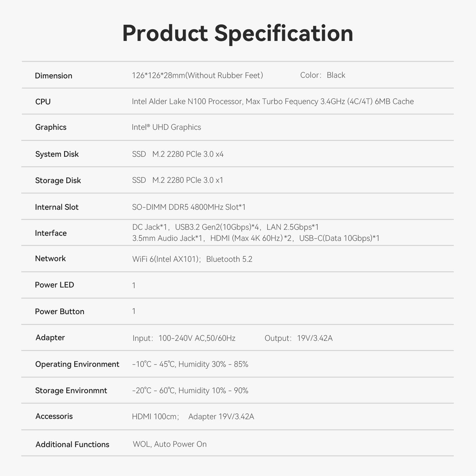Click the Power LED label
Image resolution: width=476 pixels, height=476 pixels.
tap(54, 285)
